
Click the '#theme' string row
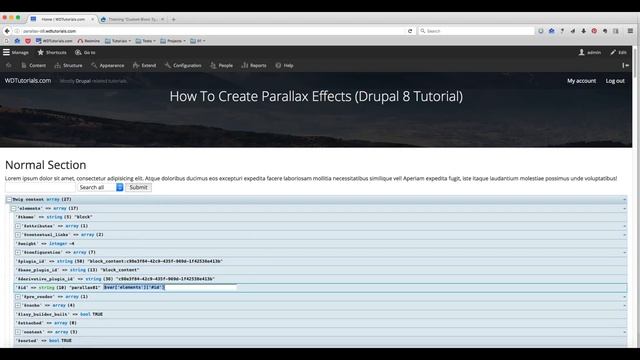tap(320, 217)
